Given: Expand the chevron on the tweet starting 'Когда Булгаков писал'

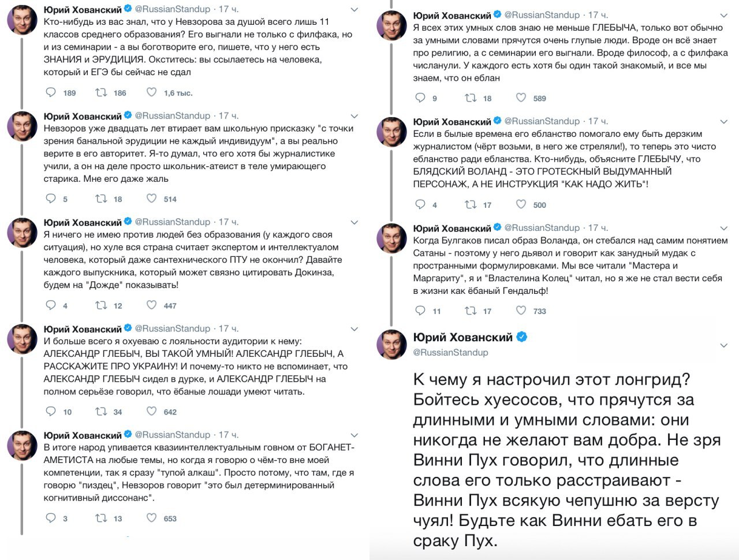Looking at the screenshot, I should tap(724, 228).
